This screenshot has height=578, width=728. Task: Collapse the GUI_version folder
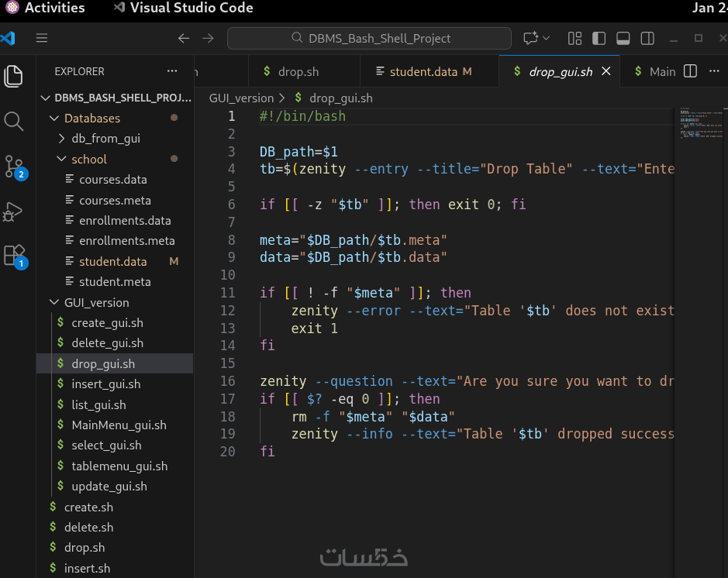click(x=95, y=303)
